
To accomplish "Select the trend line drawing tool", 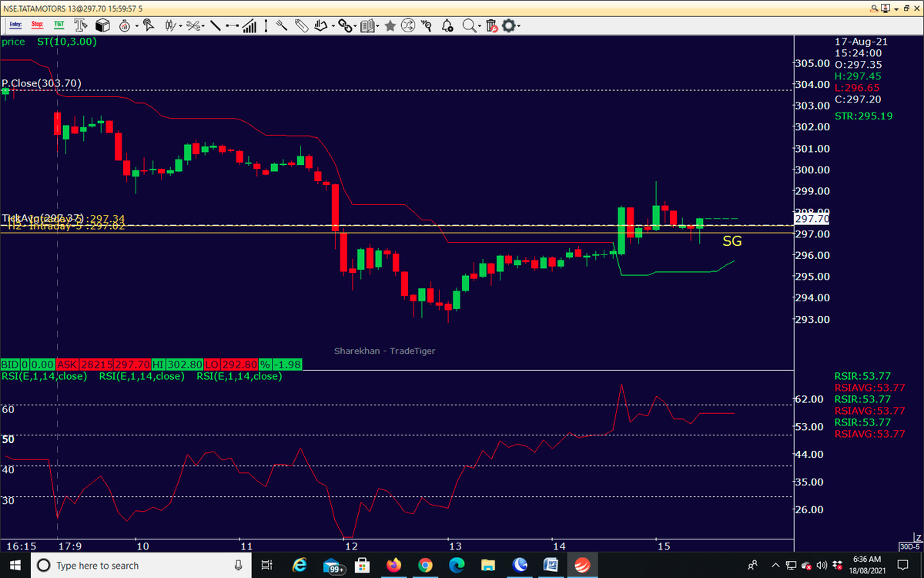I will click(x=215, y=25).
